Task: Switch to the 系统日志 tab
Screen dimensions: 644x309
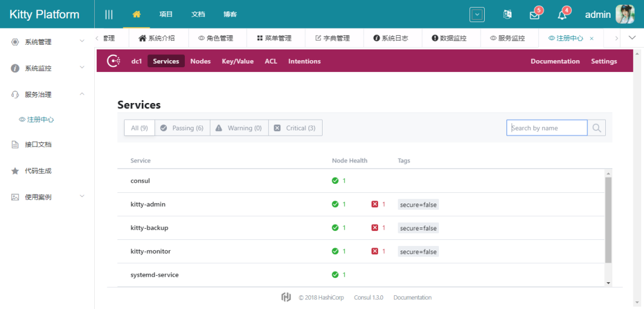Action: click(391, 39)
